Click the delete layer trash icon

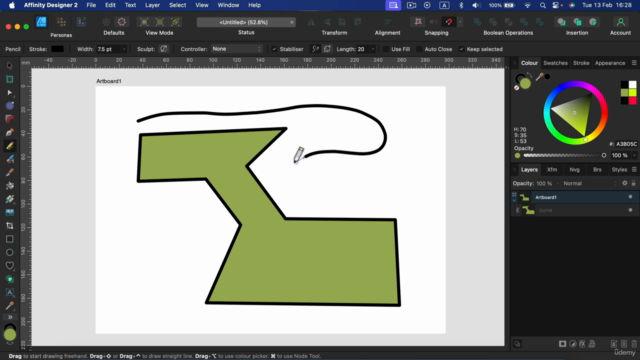coord(633,344)
